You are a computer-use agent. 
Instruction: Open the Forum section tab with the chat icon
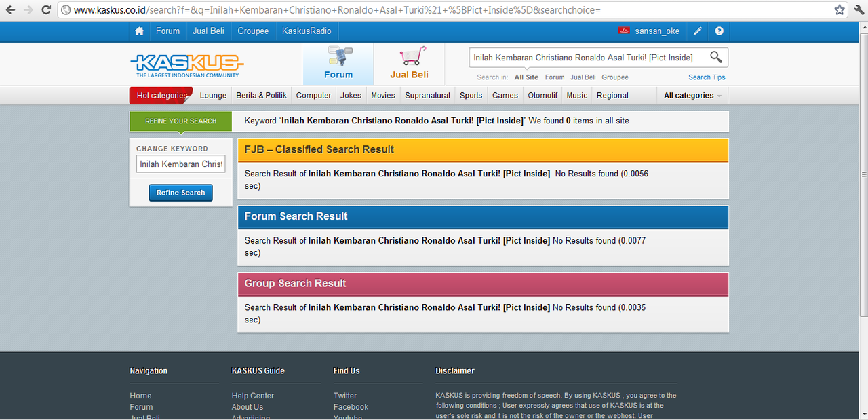(338, 64)
